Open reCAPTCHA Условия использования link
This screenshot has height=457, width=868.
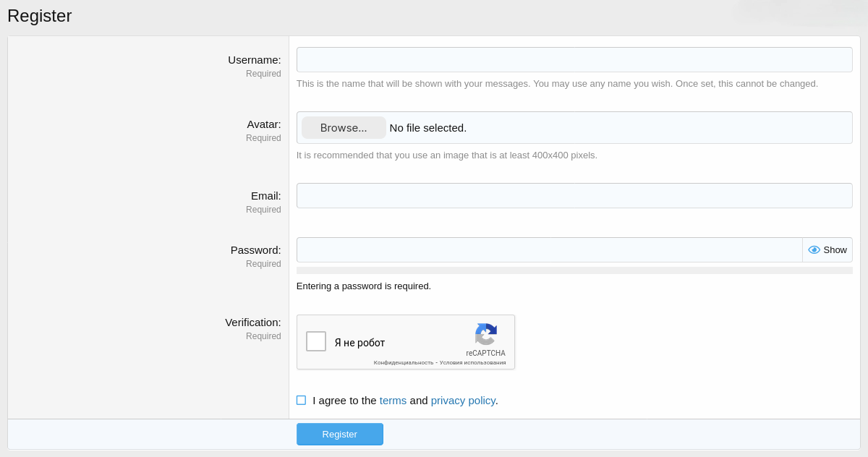tap(472, 363)
